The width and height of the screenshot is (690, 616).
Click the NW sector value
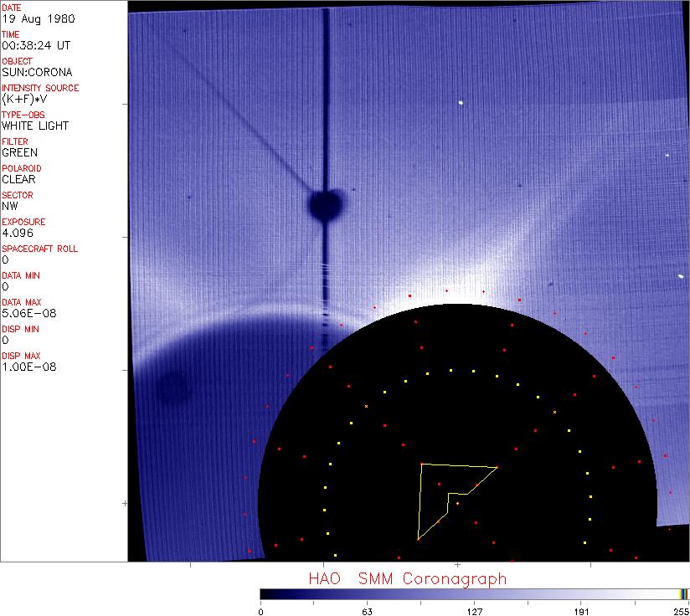pos(10,206)
